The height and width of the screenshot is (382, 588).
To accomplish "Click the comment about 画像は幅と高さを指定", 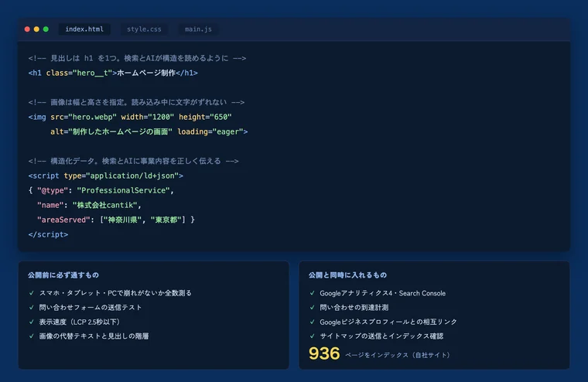I will (136, 102).
